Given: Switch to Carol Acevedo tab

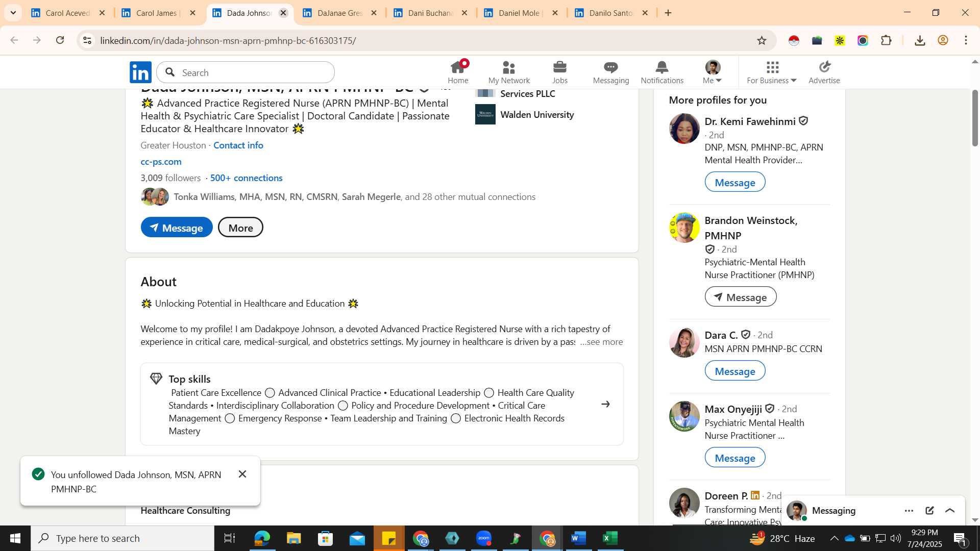Looking at the screenshot, I should coord(68,13).
